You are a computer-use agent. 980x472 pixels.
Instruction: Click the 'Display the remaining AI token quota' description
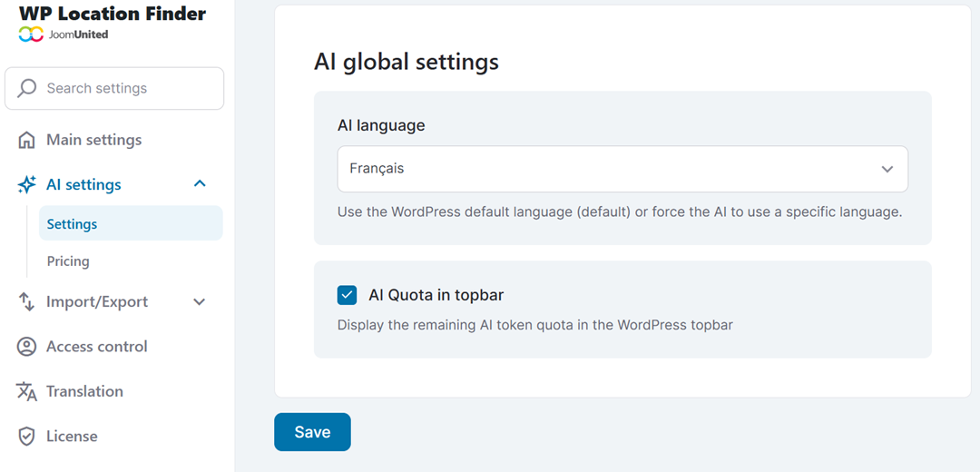tap(535, 325)
